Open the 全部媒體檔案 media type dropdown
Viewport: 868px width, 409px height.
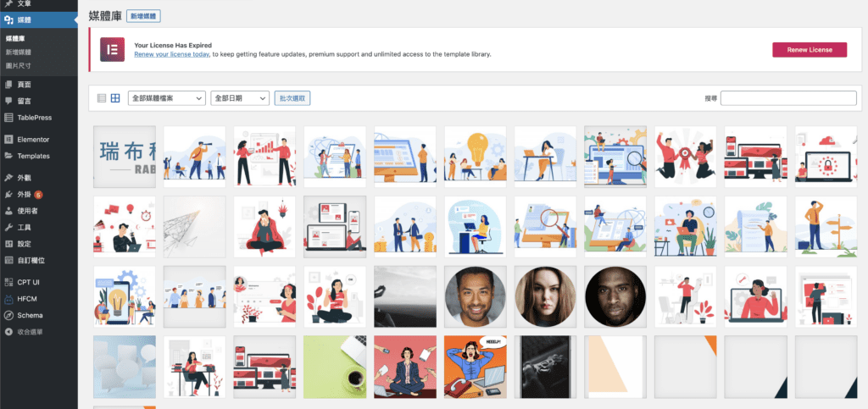pyautogui.click(x=167, y=98)
